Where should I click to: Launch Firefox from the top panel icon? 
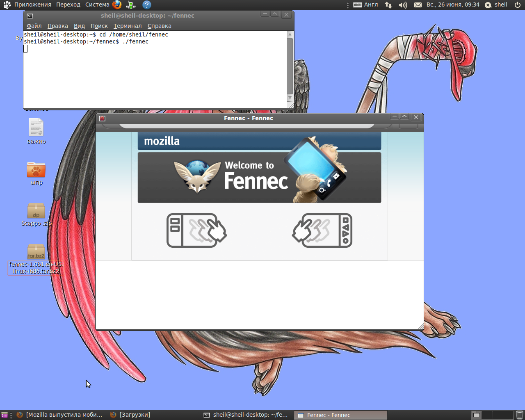click(117, 5)
